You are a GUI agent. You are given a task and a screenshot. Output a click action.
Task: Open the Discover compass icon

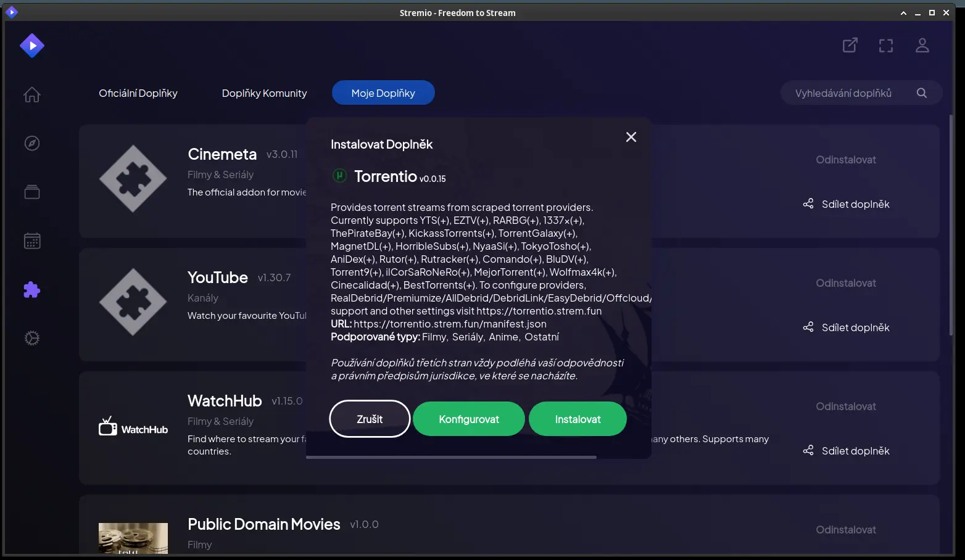32,143
